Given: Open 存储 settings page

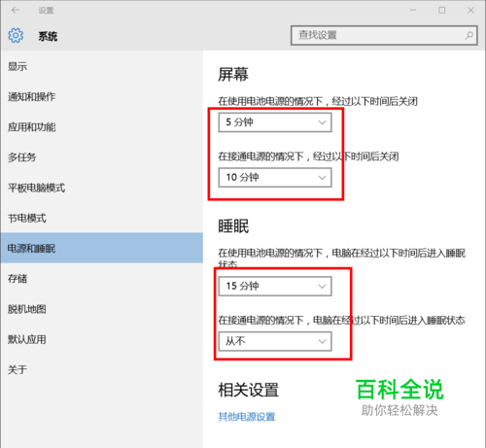Looking at the screenshot, I should [x=101, y=279].
